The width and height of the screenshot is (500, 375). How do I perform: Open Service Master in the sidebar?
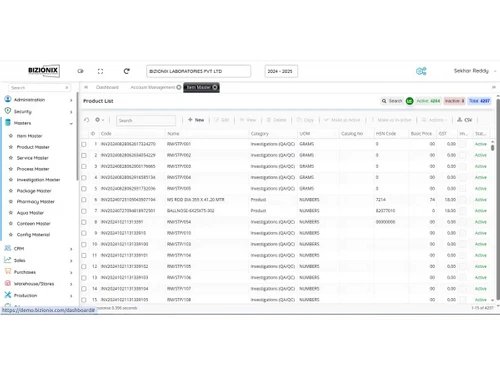[33, 158]
